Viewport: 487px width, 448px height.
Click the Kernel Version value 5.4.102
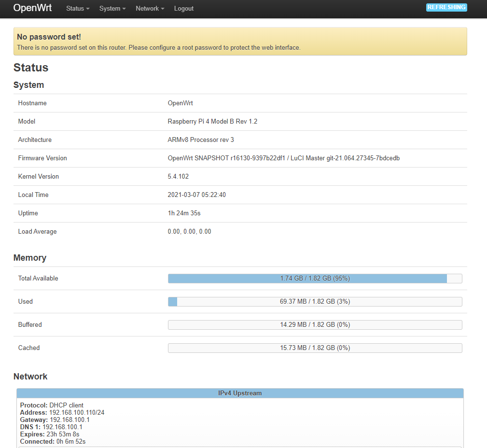point(178,177)
